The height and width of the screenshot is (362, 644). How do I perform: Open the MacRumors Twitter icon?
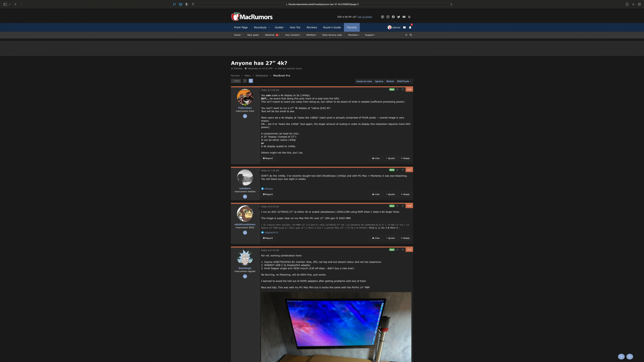coord(398,17)
